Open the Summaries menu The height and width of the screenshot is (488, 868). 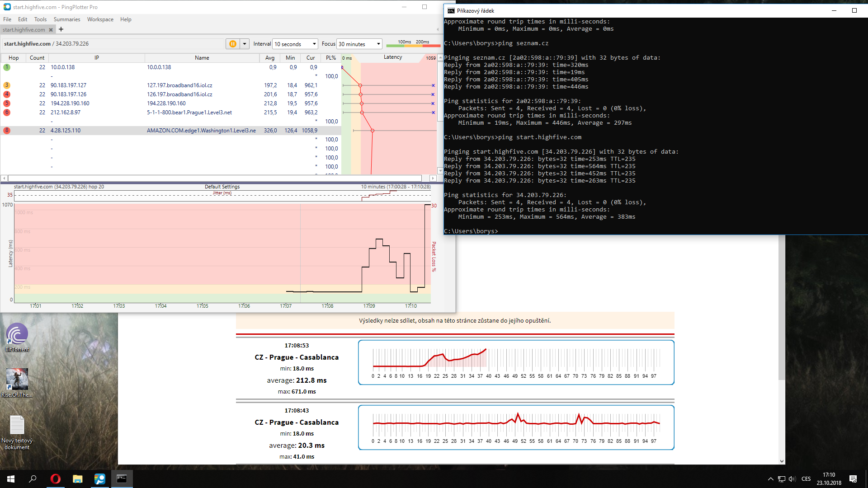[66, 19]
